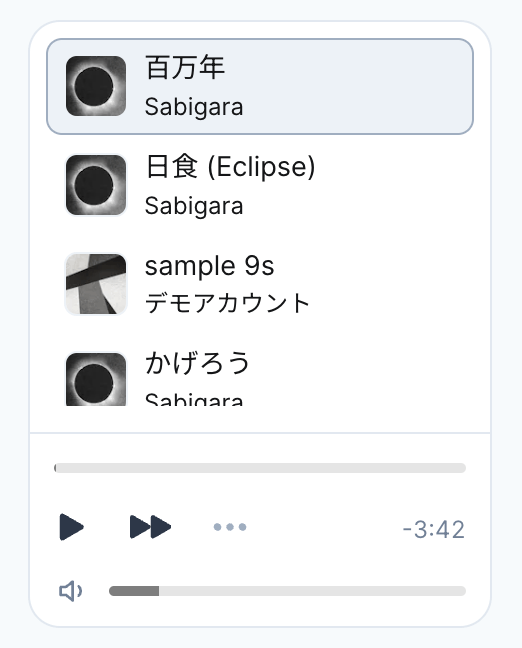Open the three-dots more options menu
The image size is (522, 648).
click(x=230, y=527)
